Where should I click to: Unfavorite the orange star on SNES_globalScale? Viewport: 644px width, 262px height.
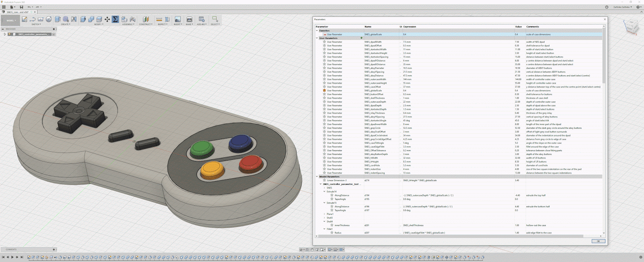pyautogui.click(x=324, y=91)
